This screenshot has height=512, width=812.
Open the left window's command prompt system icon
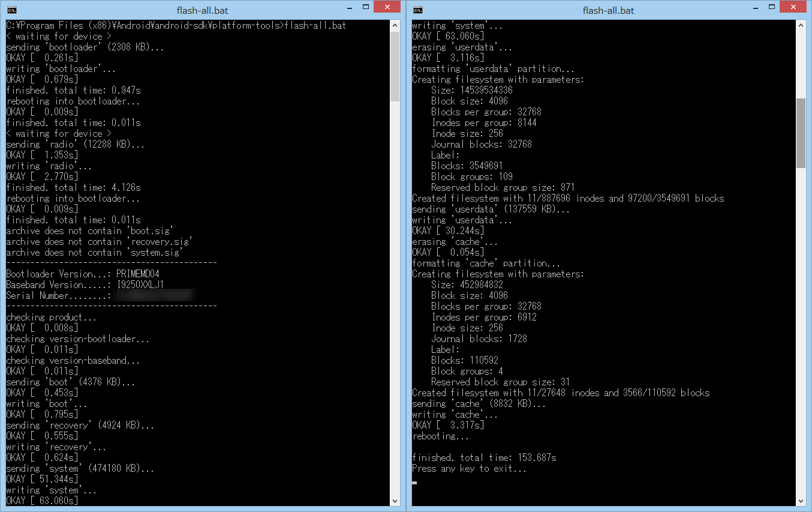point(11,10)
